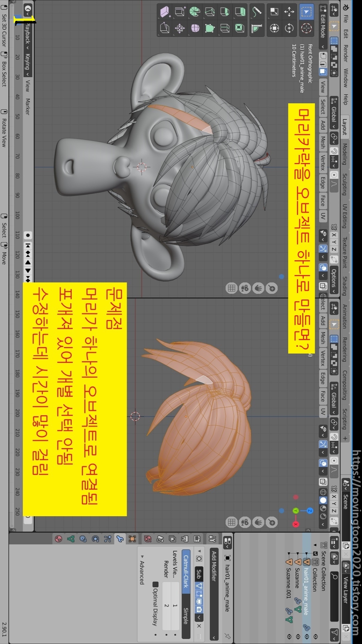Toggle X mirror in Suzanne viewport header
This screenshot has height=644, width=362.
click(x=334, y=235)
